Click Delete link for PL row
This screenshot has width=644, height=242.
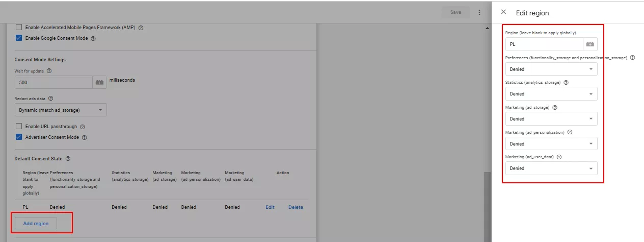click(296, 207)
